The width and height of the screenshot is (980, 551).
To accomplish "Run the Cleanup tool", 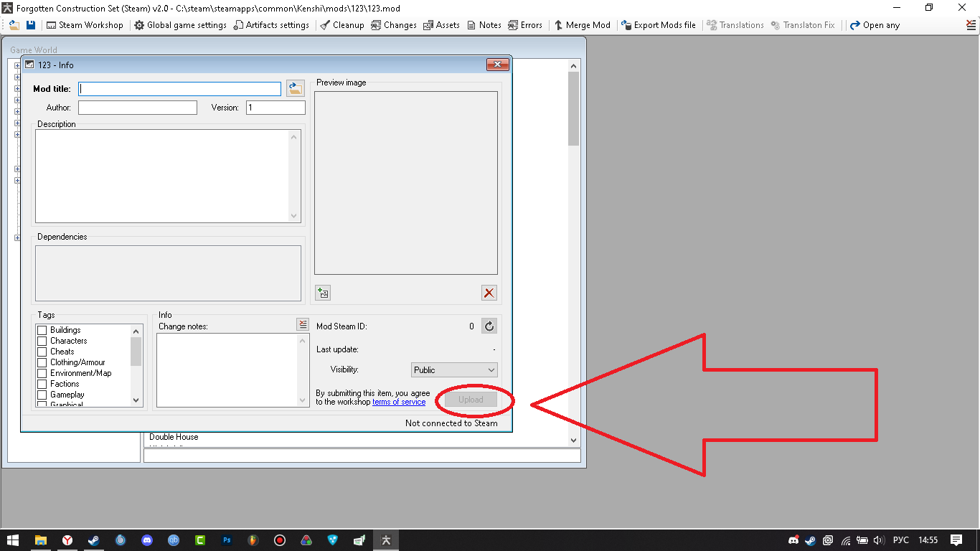I will (342, 25).
